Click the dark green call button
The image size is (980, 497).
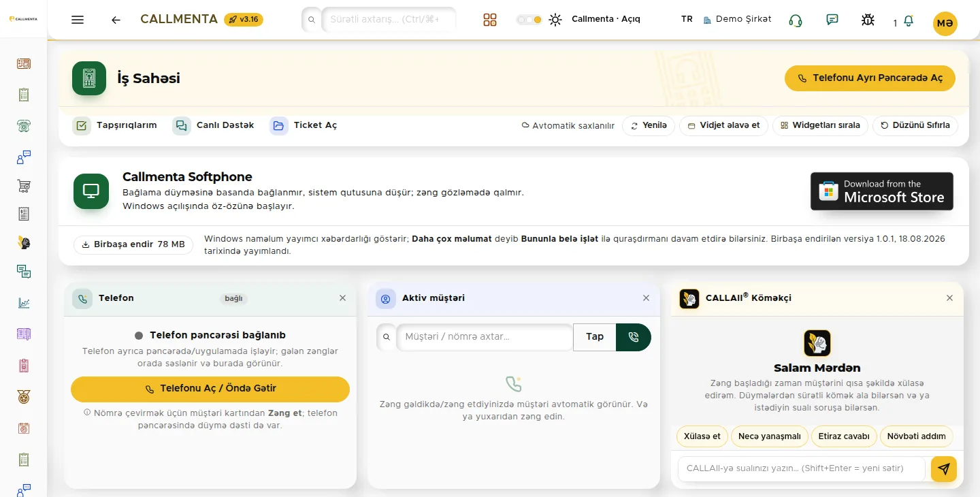pyautogui.click(x=634, y=337)
